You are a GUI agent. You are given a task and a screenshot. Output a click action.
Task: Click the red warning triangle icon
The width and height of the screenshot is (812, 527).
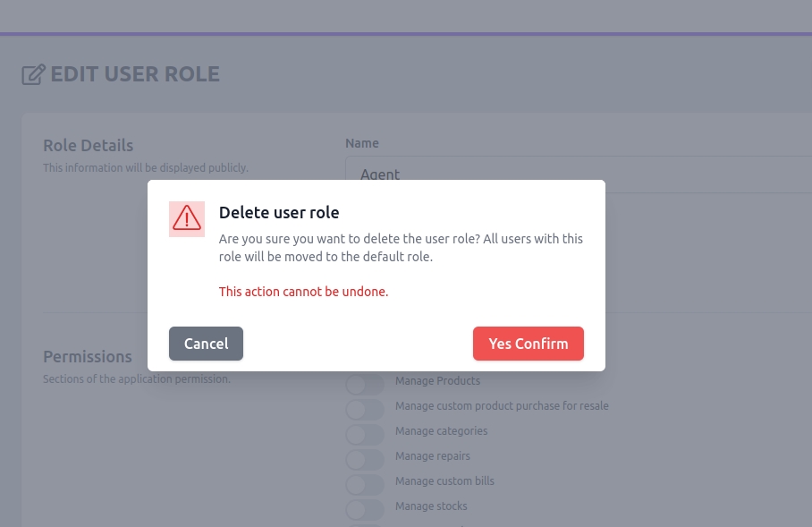(x=187, y=218)
